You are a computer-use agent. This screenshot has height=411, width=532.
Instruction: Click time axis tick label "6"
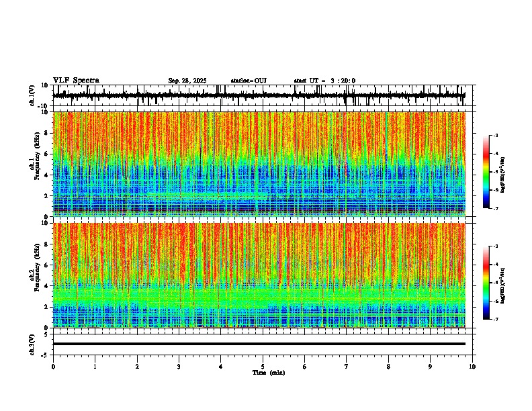(x=305, y=367)
